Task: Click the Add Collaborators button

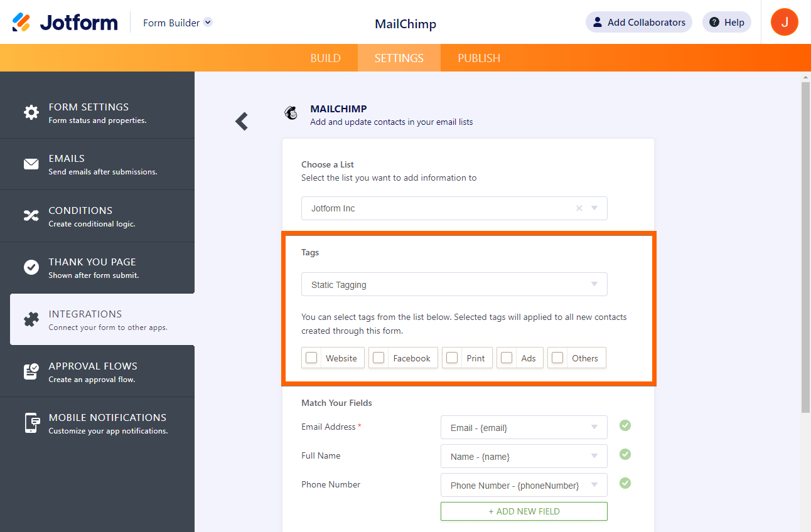Action: point(638,21)
